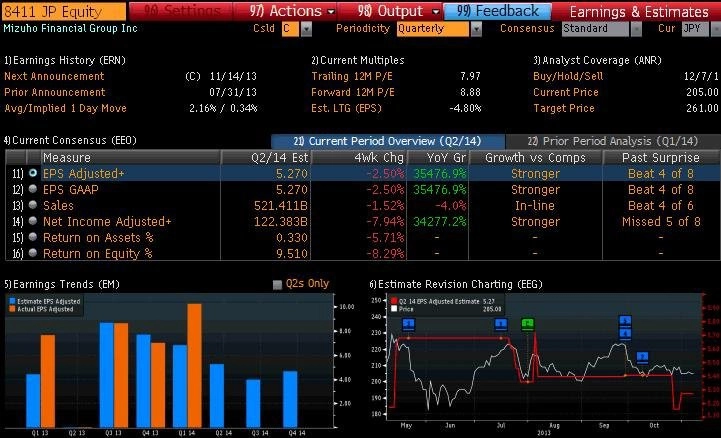This screenshot has width=721, height=438.
Task: Click the YoY Gr column header
Action: (438, 158)
